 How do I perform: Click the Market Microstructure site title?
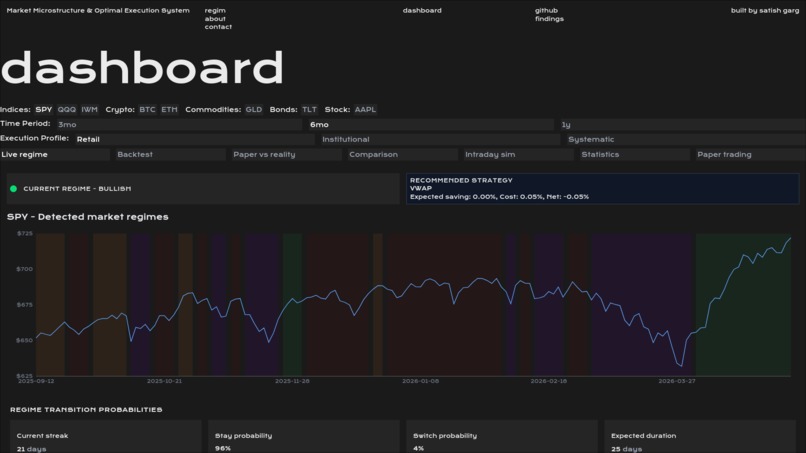(98, 10)
